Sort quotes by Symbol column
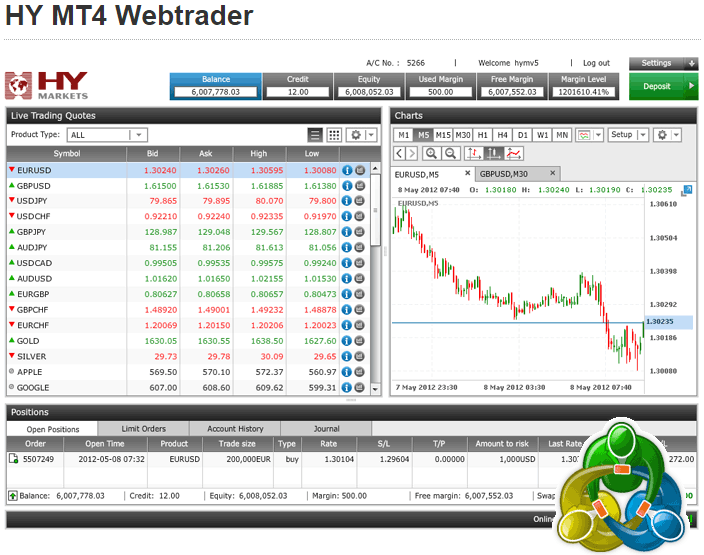 click(67, 154)
